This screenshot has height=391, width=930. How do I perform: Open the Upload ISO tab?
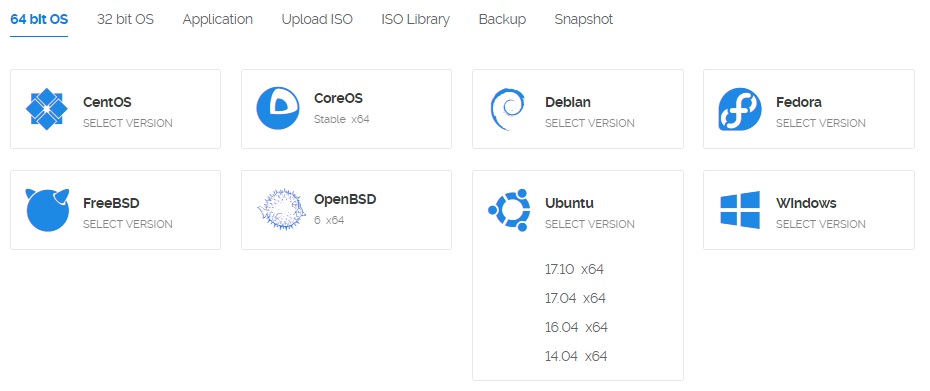(317, 19)
